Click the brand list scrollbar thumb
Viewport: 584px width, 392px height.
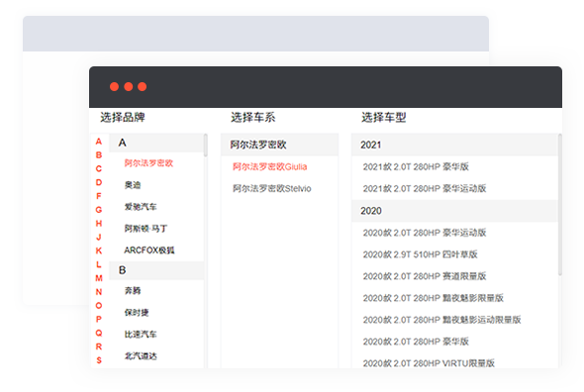(206, 145)
